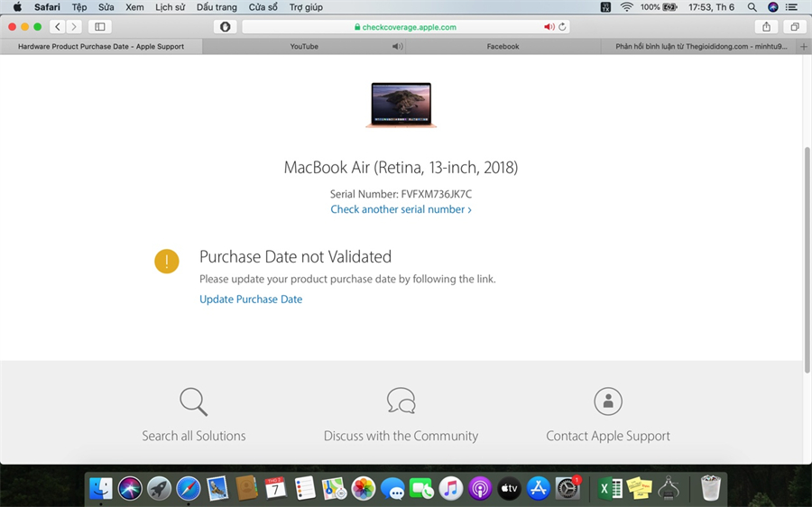Open Discuss with the Community
Image resolution: width=812 pixels, height=507 pixels.
401,436
